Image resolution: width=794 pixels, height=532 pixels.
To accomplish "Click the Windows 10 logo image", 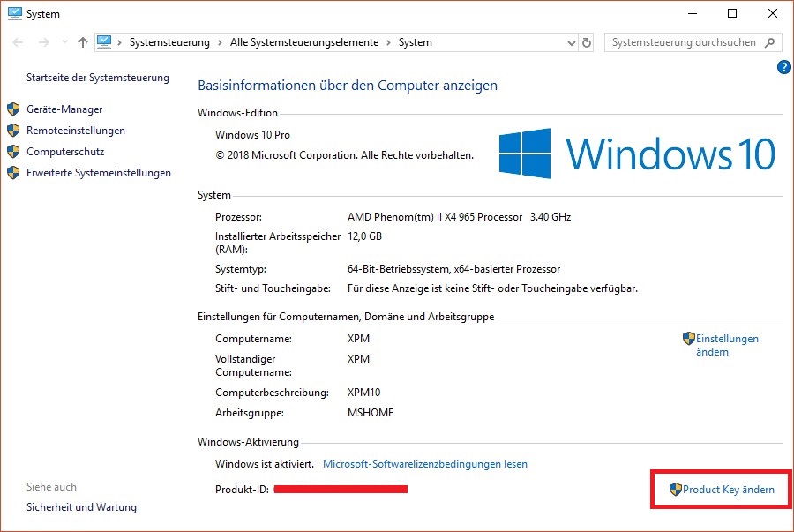I will pyautogui.click(x=636, y=154).
